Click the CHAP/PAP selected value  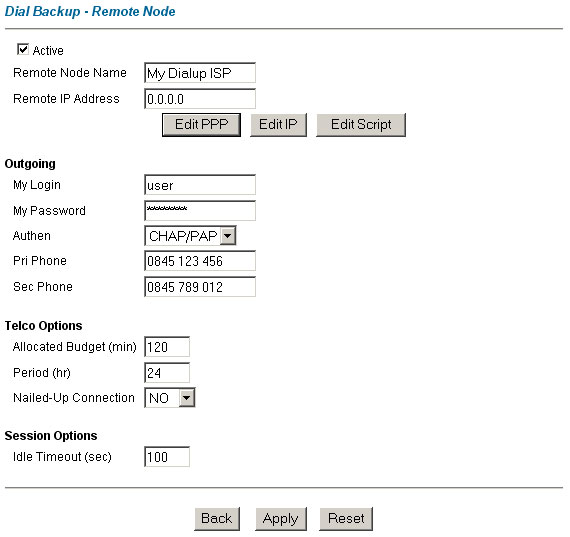tap(183, 236)
